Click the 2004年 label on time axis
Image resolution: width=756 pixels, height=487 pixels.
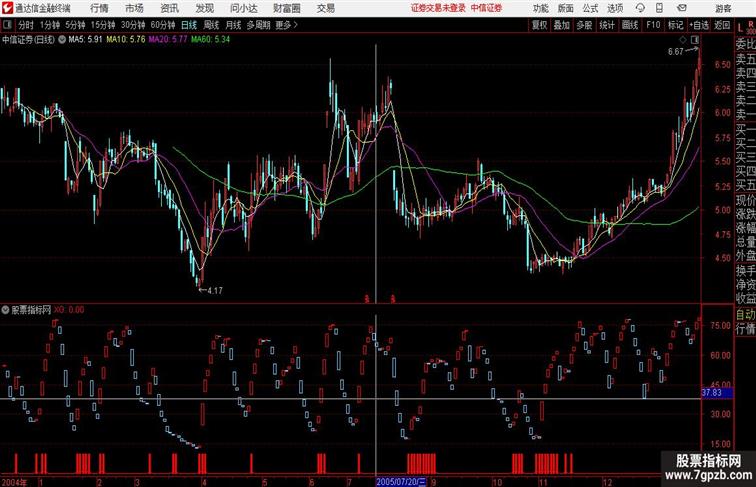(x=14, y=482)
